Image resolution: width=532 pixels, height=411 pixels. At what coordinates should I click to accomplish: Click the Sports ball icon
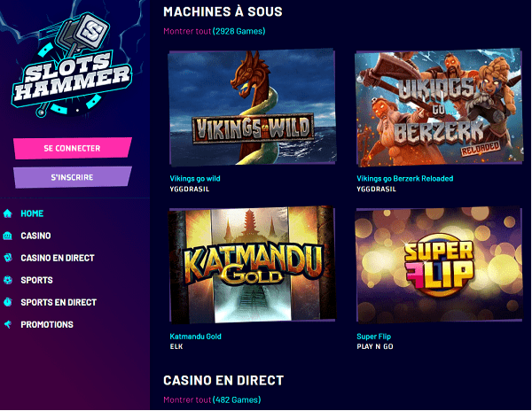click(8, 280)
